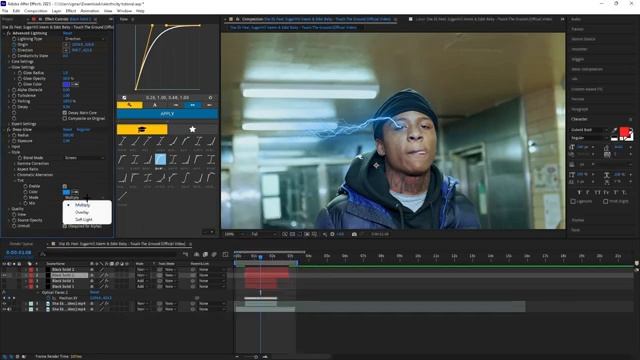The height and width of the screenshot is (360, 640).
Task: Choose Soft Light in the Mode popup list
Action: (83, 219)
